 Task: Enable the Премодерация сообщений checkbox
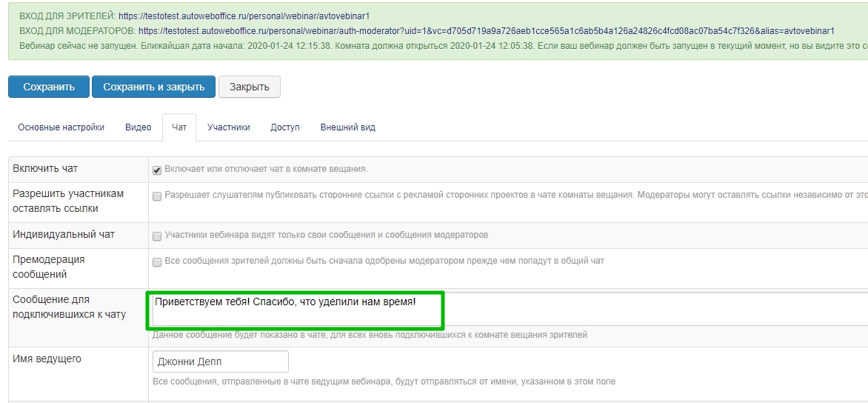[x=157, y=262]
